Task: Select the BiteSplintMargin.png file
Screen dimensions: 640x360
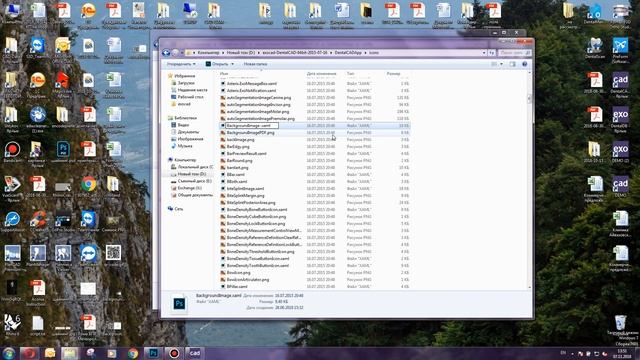Action: 245,196
